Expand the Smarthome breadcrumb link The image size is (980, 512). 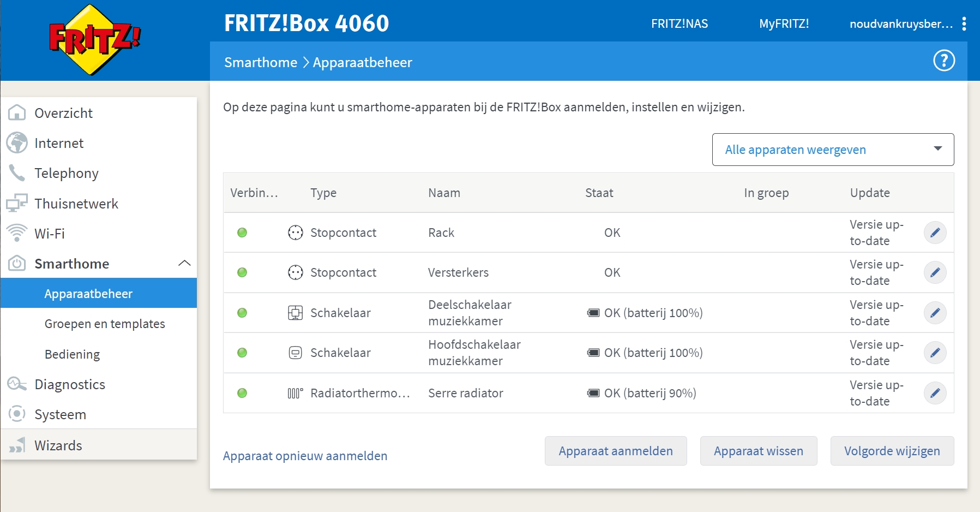(x=261, y=62)
